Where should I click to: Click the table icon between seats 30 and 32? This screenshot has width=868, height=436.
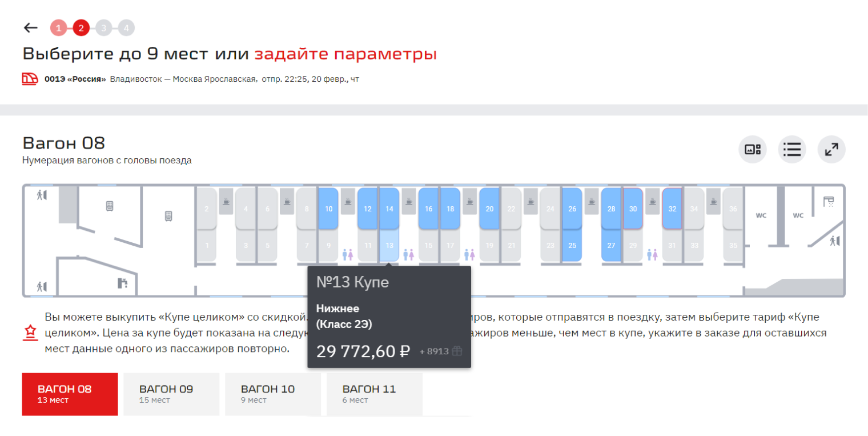pyautogui.click(x=652, y=201)
